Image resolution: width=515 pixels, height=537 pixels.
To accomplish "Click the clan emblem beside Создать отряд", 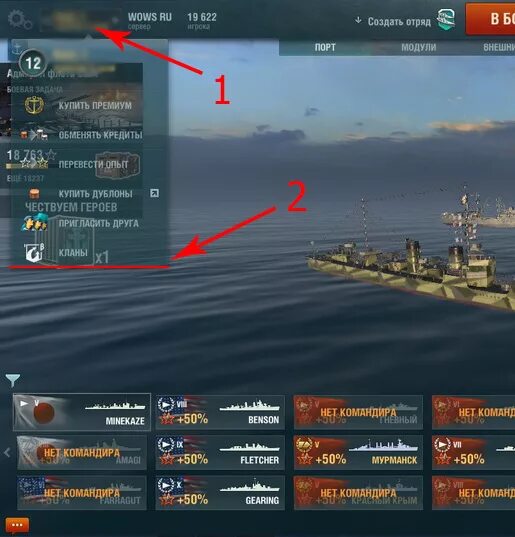I will tap(446, 20).
